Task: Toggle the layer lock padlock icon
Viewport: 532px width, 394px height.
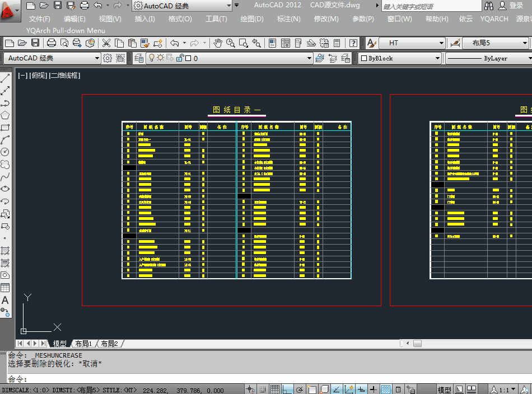Action: pos(179,58)
